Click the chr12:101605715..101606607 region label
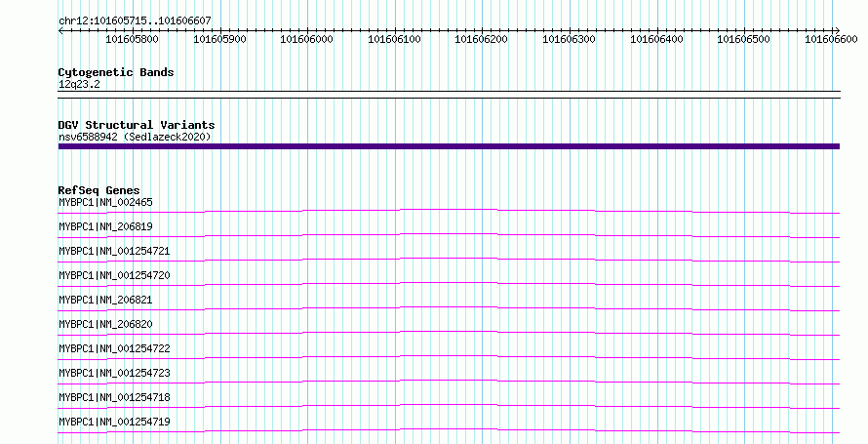The height and width of the screenshot is (444, 868). (135, 20)
